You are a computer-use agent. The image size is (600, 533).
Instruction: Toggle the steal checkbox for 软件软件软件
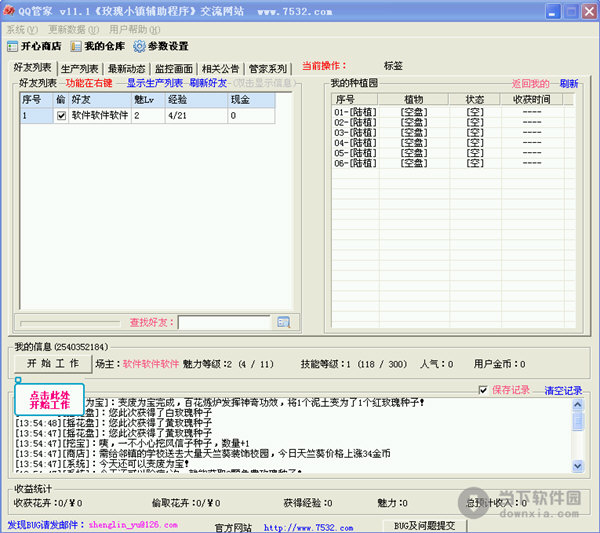pos(61,116)
